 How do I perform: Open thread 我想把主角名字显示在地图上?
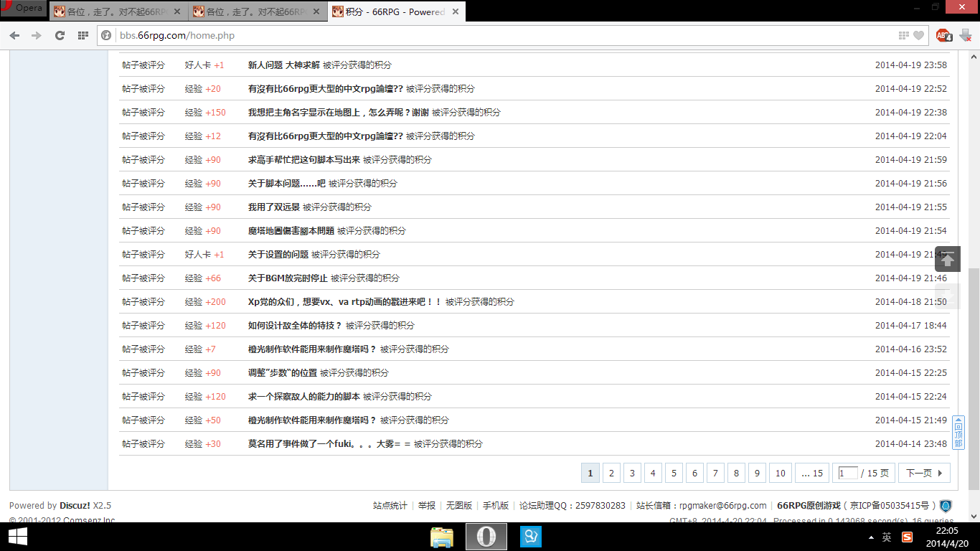(x=339, y=113)
